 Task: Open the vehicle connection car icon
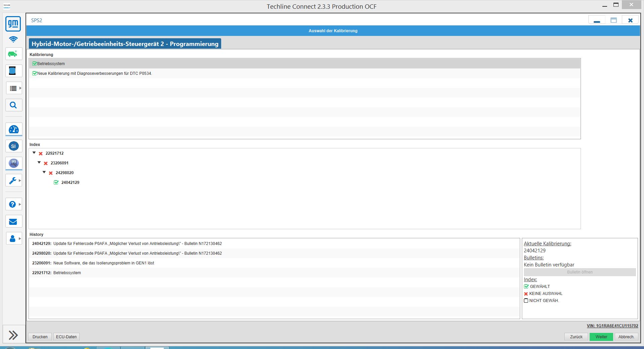click(x=13, y=54)
